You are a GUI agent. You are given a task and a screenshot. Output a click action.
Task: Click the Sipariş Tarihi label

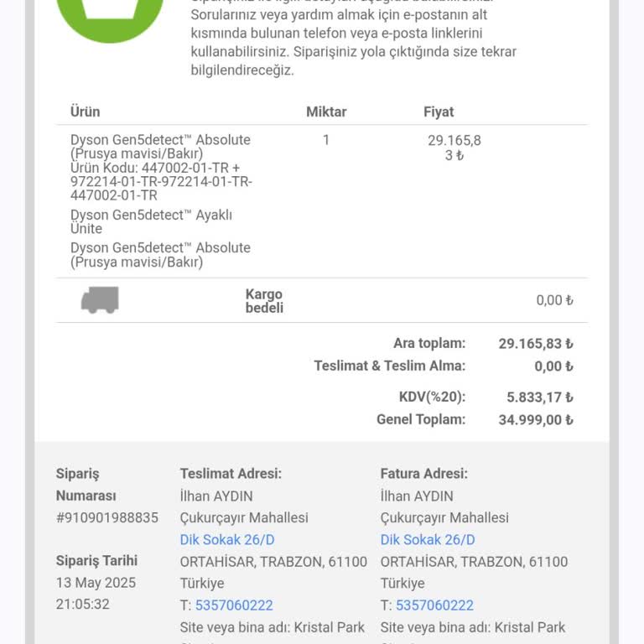click(96, 561)
